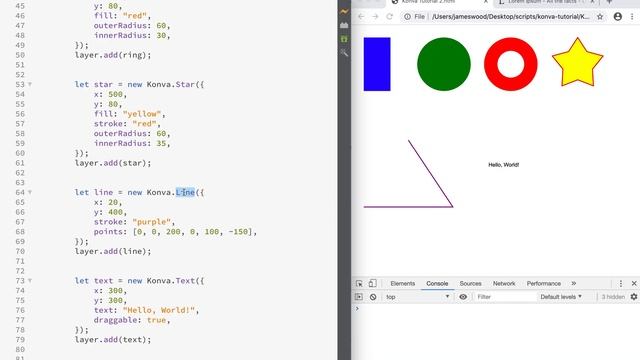Image resolution: width=640 pixels, height=360 pixels.
Task: Click the brick icon in editor sidebar
Action: click(x=344, y=25)
